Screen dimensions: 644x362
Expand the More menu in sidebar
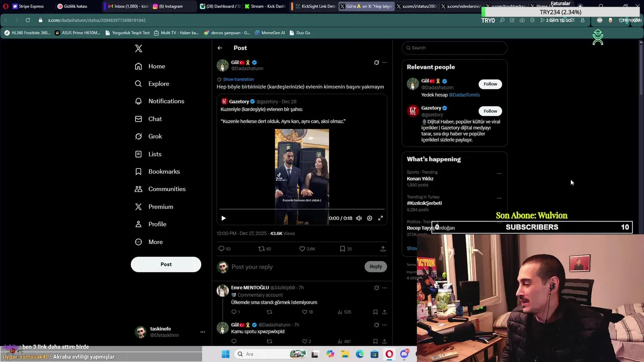149,242
